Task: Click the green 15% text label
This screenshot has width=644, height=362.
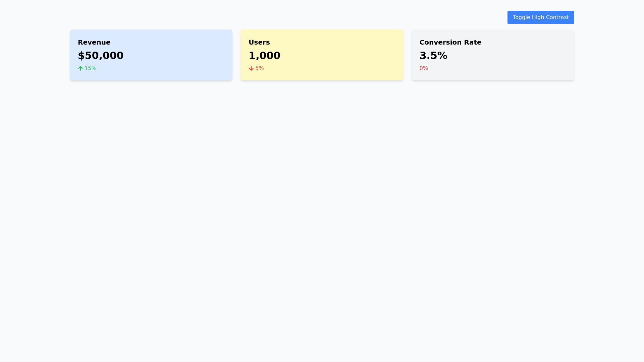Action: (90, 68)
